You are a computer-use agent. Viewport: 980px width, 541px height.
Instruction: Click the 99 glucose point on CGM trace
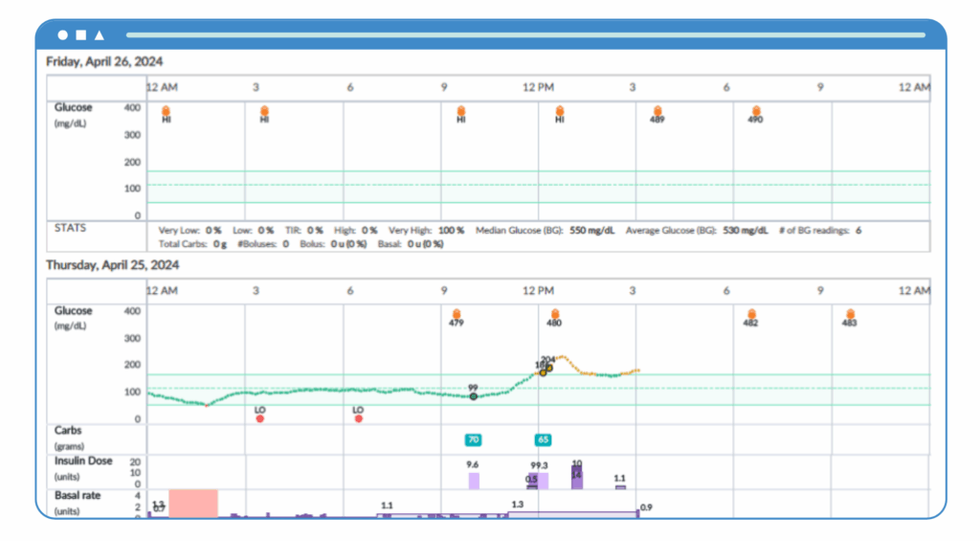[x=473, y=396]
